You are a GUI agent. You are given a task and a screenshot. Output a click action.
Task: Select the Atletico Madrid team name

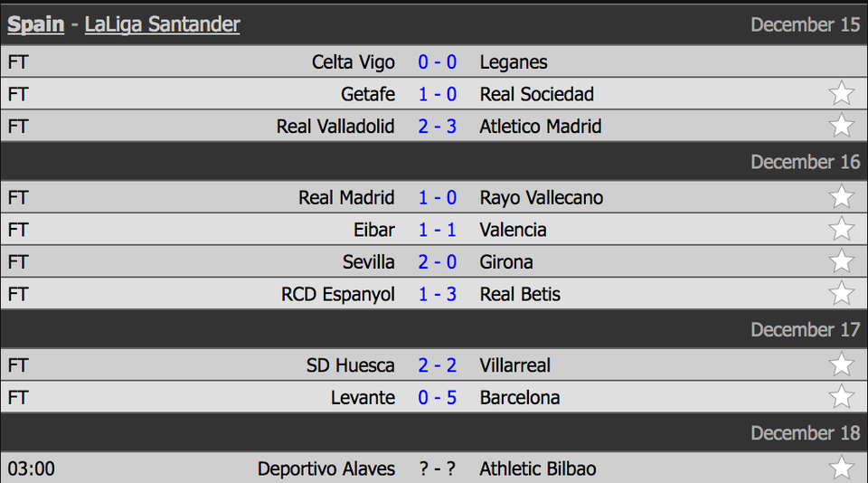click(541, 127)
